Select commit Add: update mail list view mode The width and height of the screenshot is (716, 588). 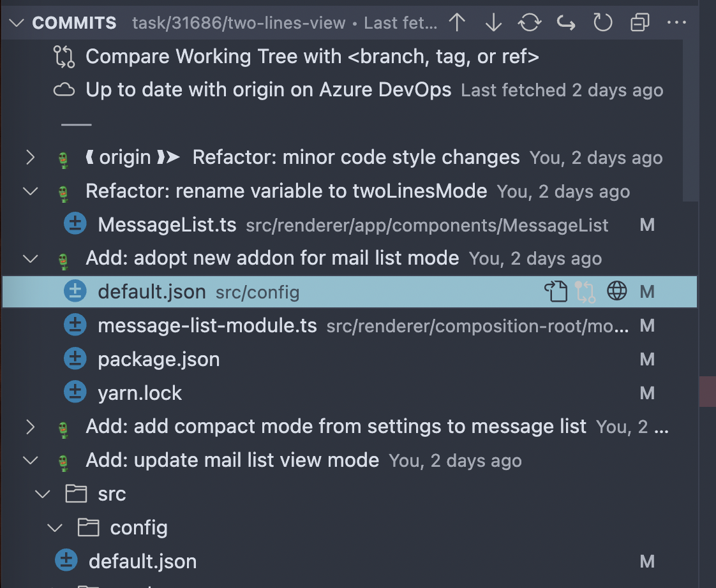[x=232, y=460]
